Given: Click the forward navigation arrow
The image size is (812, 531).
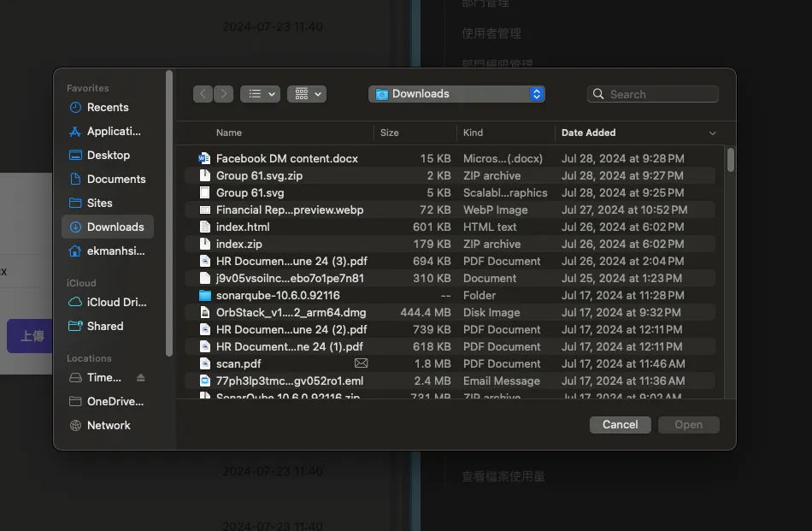Looking at the screenshot, I should pyautogui.click(x=223, y=94).
